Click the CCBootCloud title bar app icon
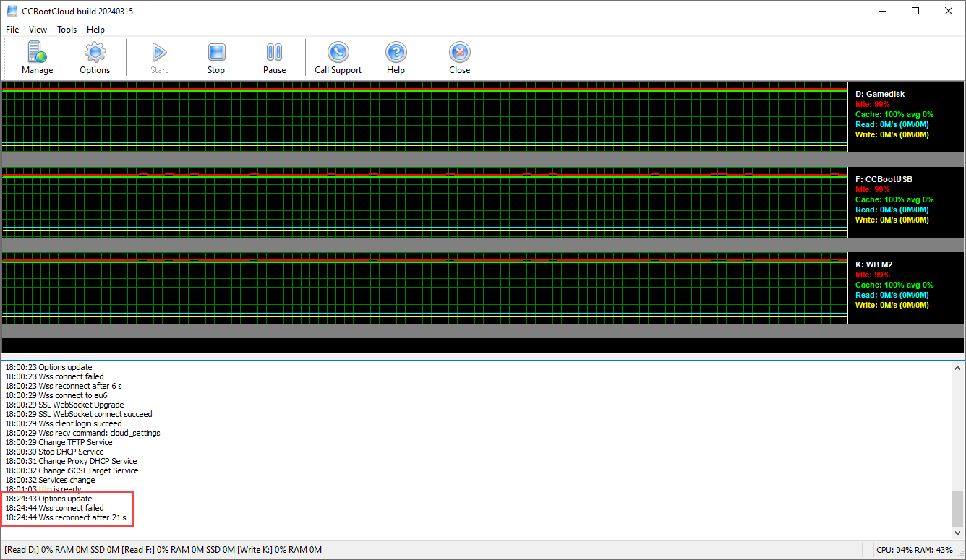 (12, 11)
